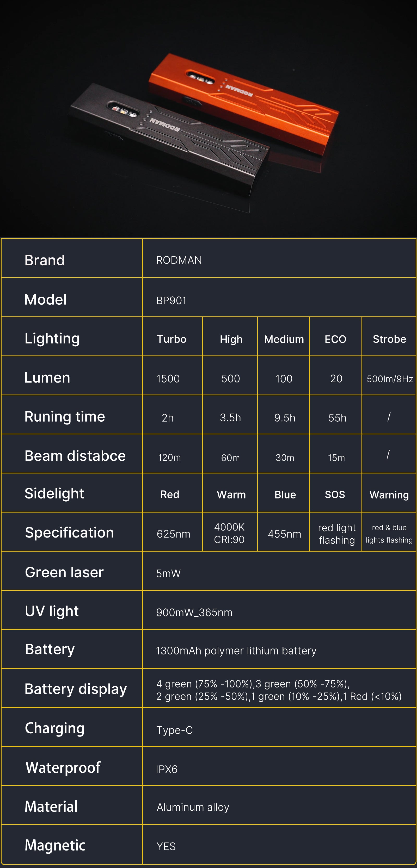Click the 5mW green laser value
417x868 pixels.
pyautogui.click(x=168, y=573)
